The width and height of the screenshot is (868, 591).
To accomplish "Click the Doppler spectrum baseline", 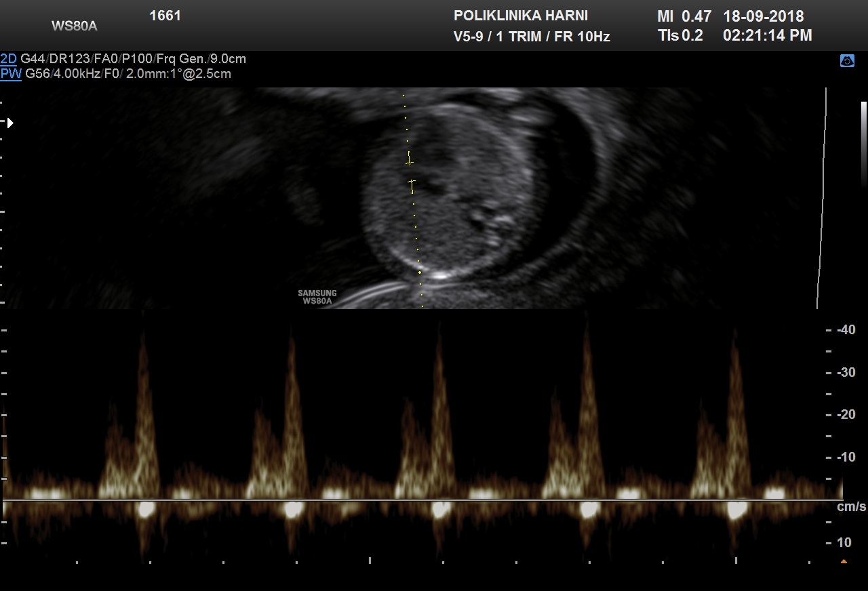I will click(420, 500).
